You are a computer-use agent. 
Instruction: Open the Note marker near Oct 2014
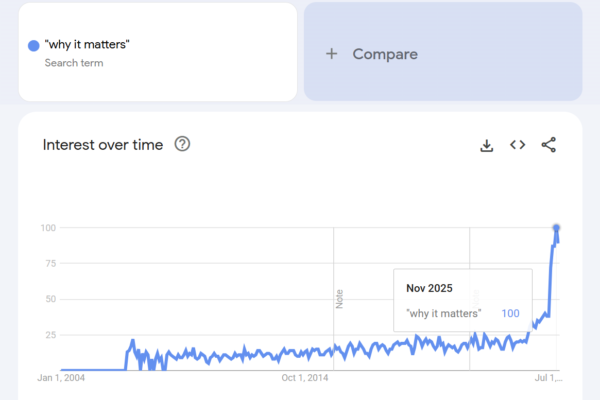339,298
